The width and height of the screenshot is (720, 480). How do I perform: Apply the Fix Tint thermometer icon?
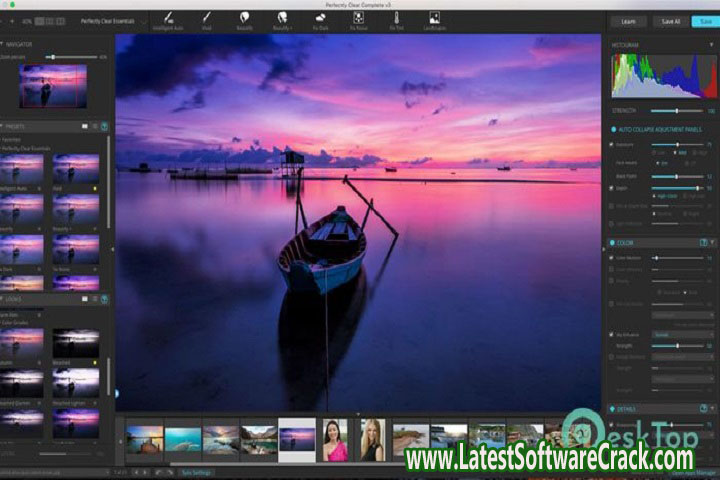(x=397, y=18)
